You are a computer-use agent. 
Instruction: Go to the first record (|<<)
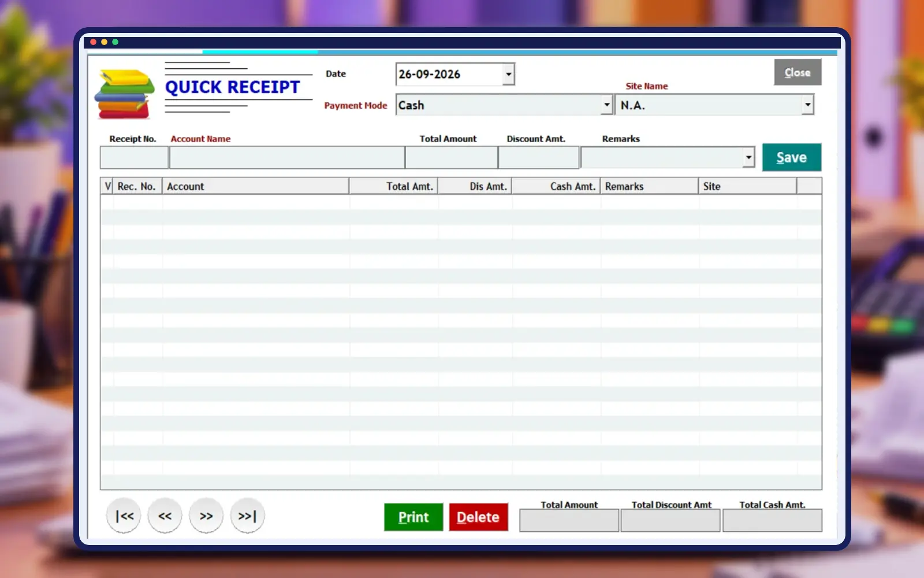pyautogui.click(x=124, y=516)
